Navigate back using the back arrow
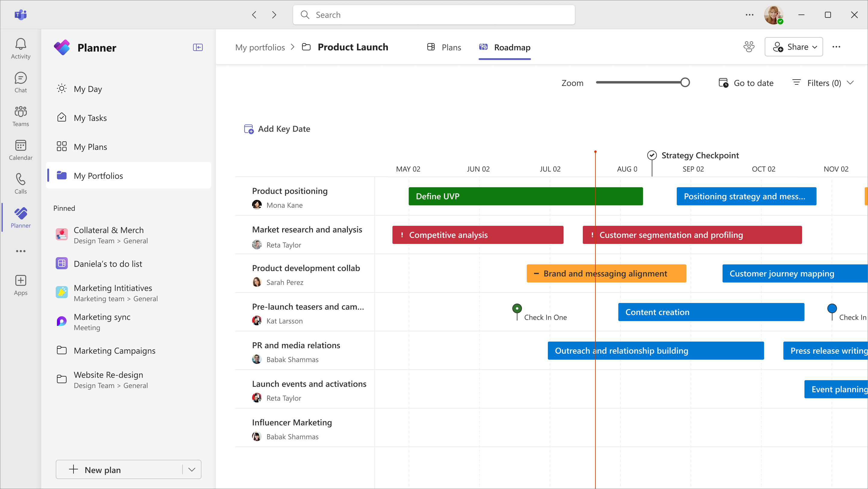Viewport: 868px width, 489px height. [254, 14]
